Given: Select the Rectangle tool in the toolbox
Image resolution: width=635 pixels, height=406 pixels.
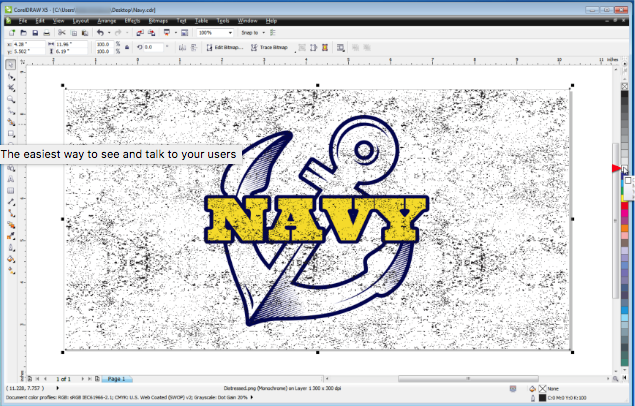Looking at the screenshot, I should pyautogui.click(x=11, y=133).
